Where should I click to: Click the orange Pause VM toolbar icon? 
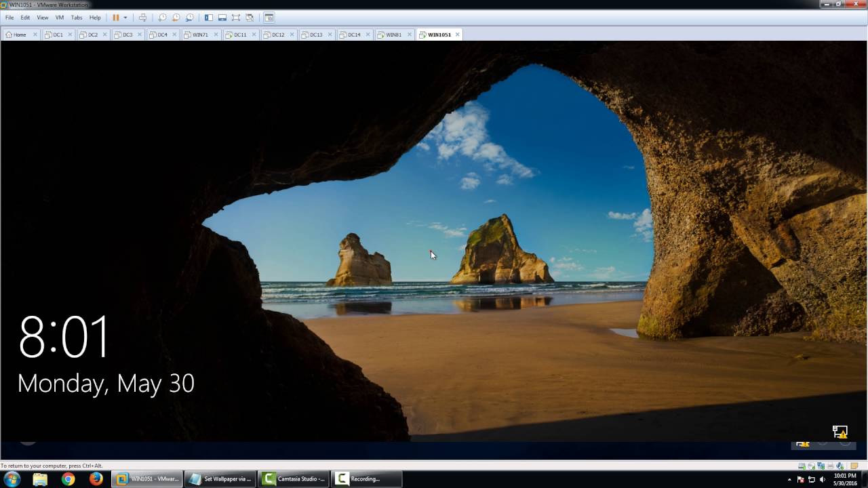tap(116, 18)
